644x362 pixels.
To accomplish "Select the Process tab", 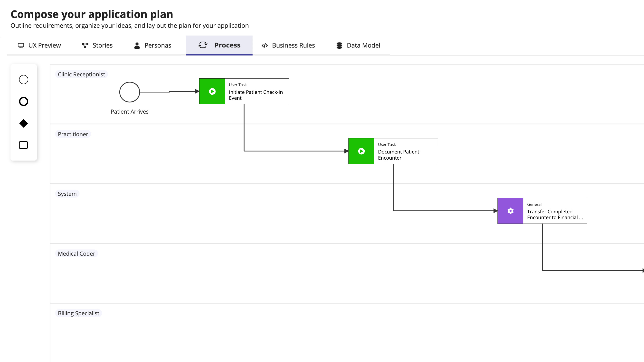I will coord(219,45).
